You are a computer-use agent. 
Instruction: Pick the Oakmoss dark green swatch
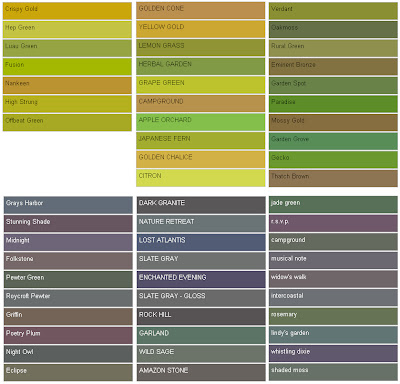pos(333,29)
